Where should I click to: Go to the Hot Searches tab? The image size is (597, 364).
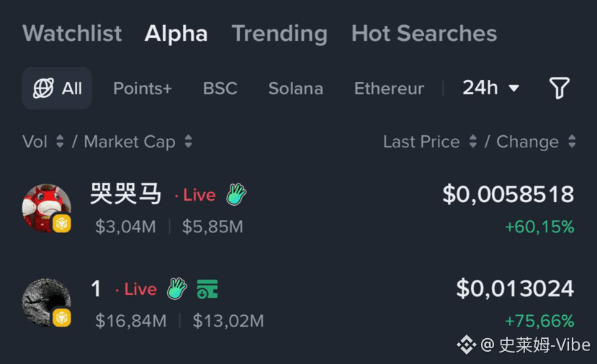tap(424, 33)
